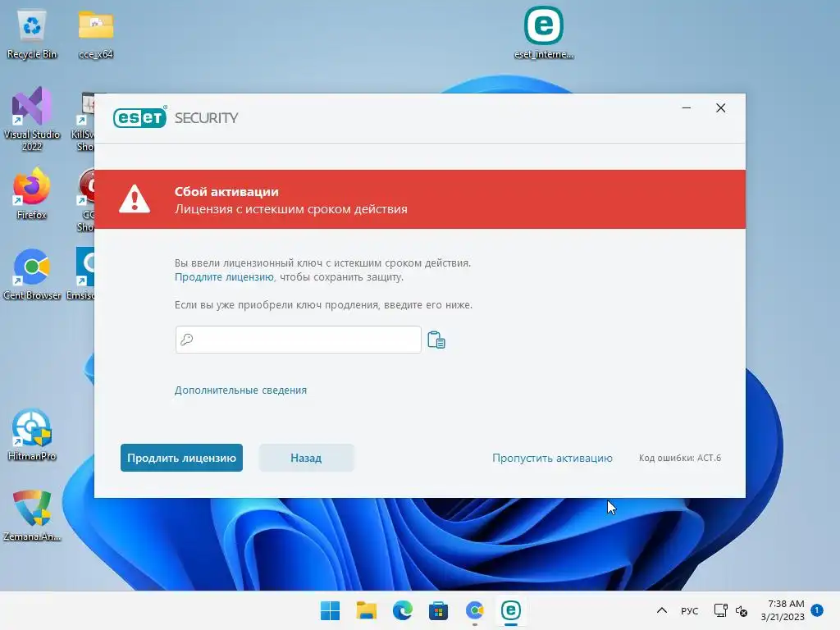Viewport: 840px width, 630px height.
Task: Click the network status tray icon
Action: click(x=720, y=610)
